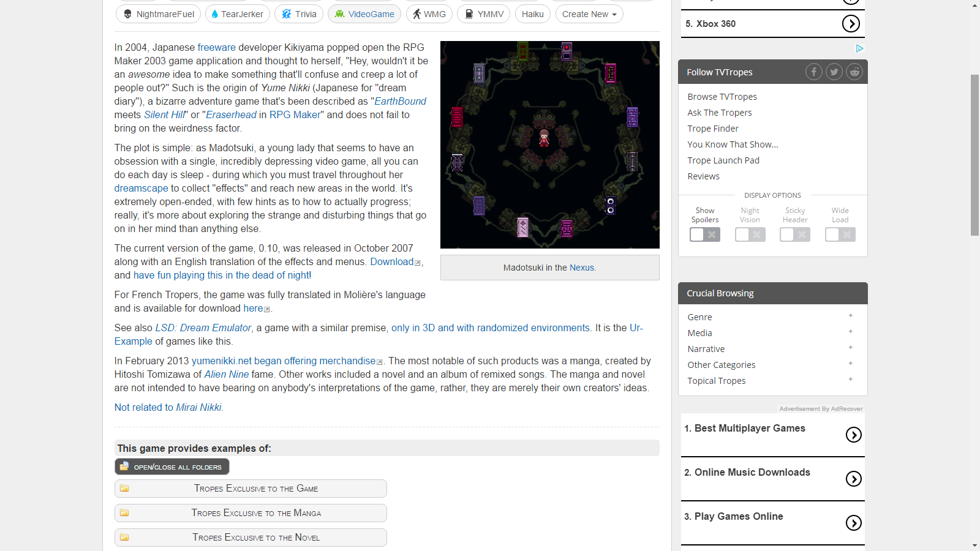Select the VideoGame tab
Viewport: 980px width, 551px height.
coord(364,14)
